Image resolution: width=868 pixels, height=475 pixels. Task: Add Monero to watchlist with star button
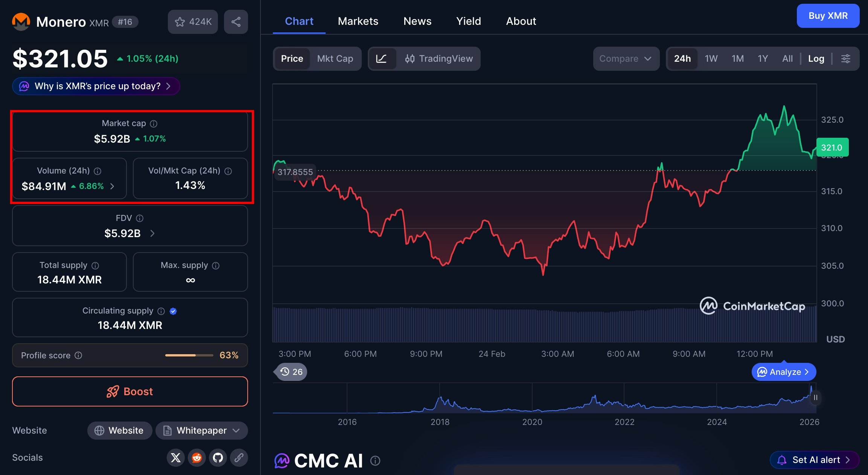coord(193,22)
